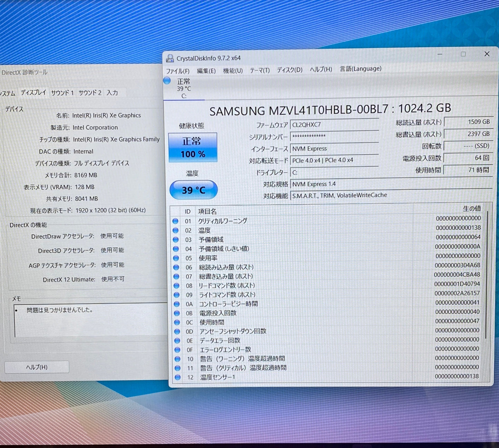Click the 正常 100% health status panel
499x448 pixels.
(192, 147)
